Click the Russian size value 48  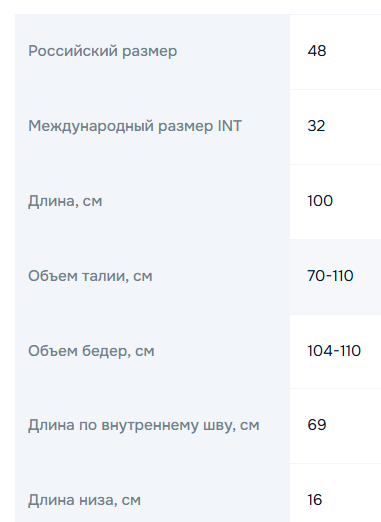(x=317, y=51)
